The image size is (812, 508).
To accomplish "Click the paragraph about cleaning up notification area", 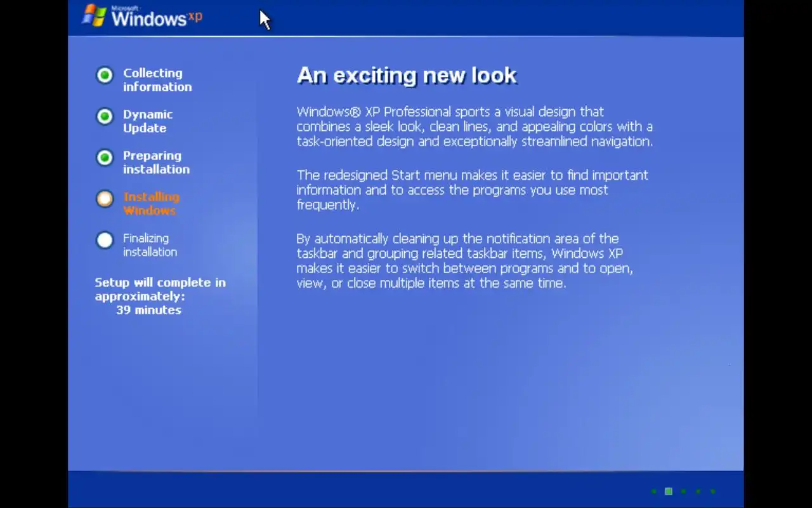I will (464, 261).
